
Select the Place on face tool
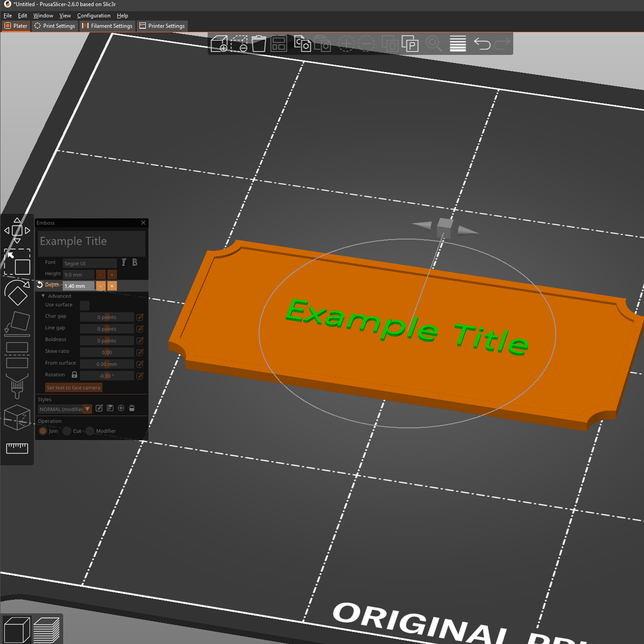17,324
